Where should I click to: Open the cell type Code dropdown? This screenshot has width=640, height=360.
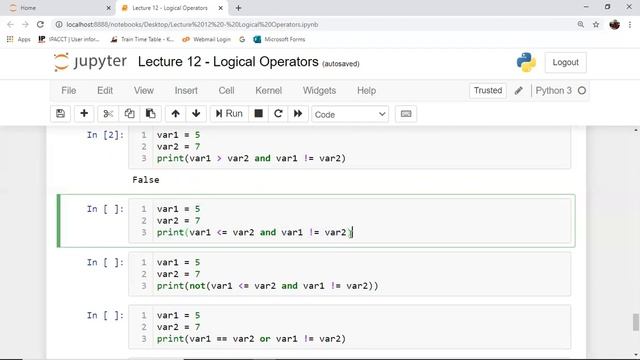(350, 114)
